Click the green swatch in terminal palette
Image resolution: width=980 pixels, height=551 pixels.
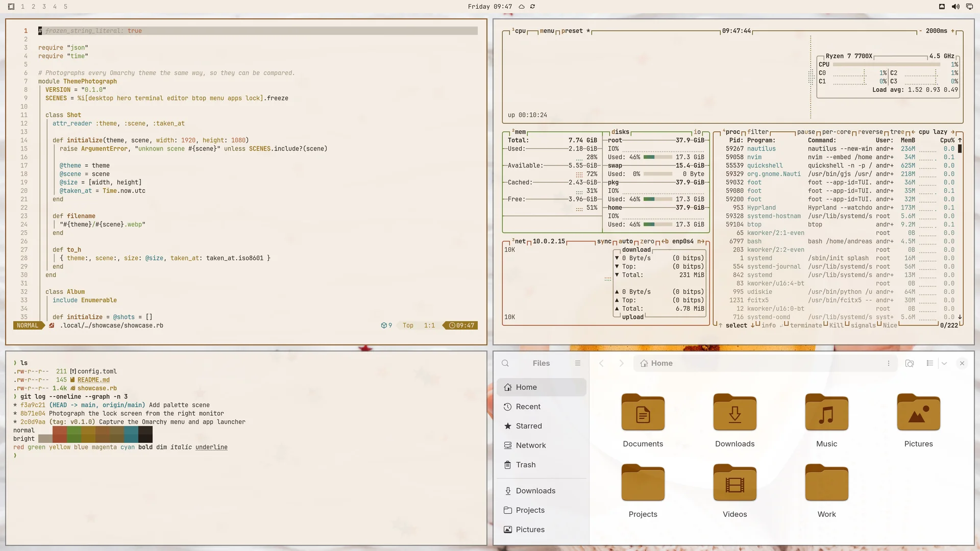[x=74, y=435]
